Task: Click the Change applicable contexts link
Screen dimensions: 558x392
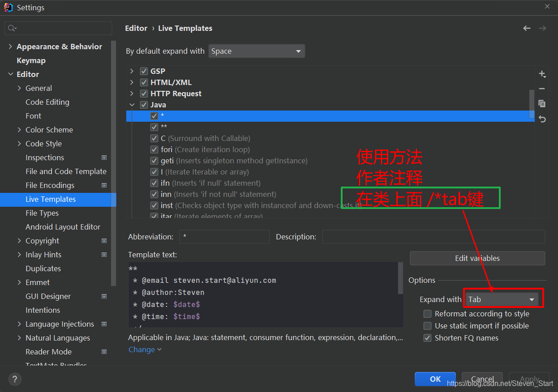Action: tap(145, 349)
